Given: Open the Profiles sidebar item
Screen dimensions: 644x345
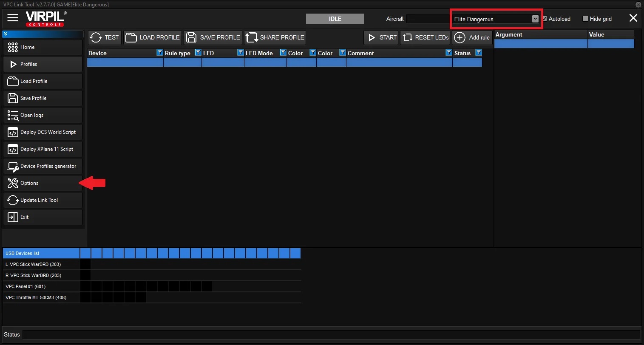Looking at the screenshot, I should click(43, 64).
